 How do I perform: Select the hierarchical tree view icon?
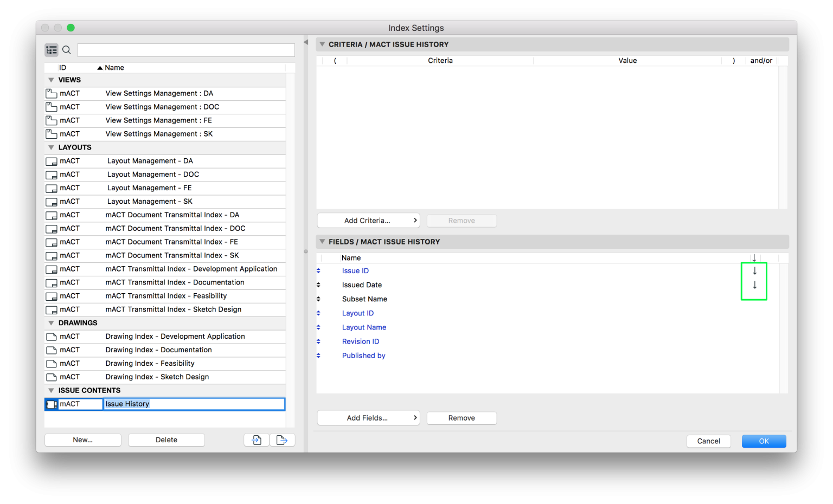point(52,50)
